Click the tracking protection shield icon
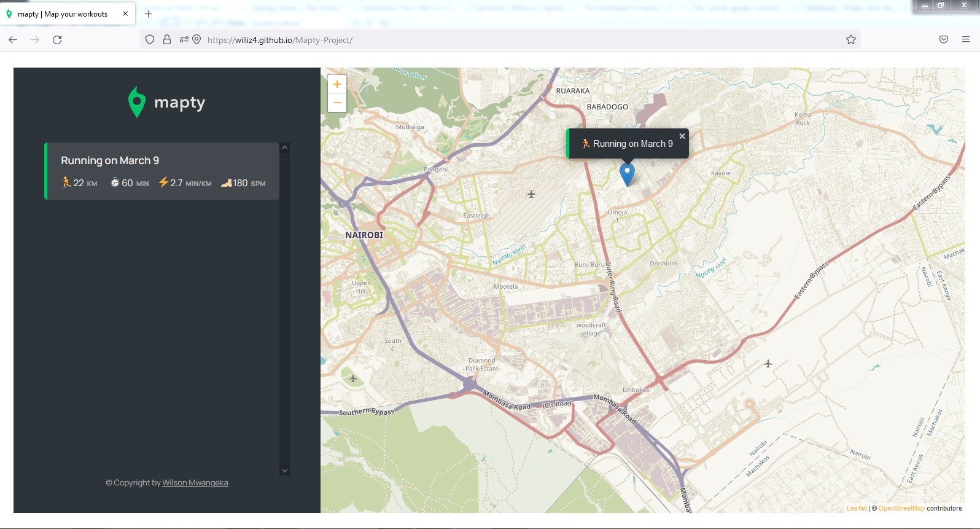 (x=150, y=40)
